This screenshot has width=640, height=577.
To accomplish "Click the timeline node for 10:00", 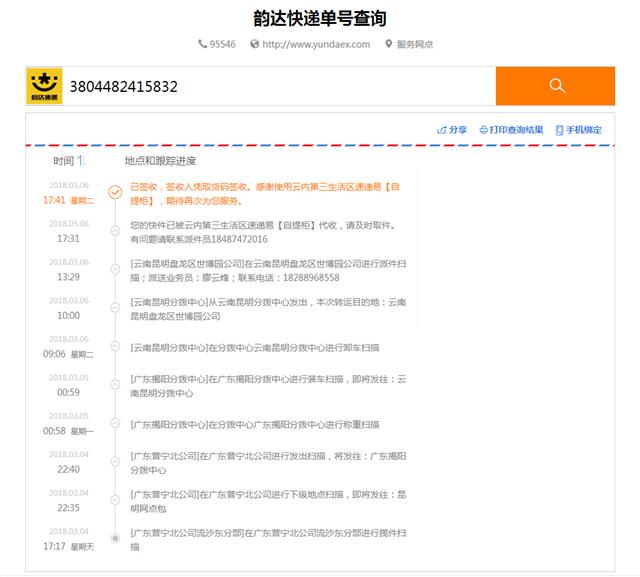I will (116, 307).
